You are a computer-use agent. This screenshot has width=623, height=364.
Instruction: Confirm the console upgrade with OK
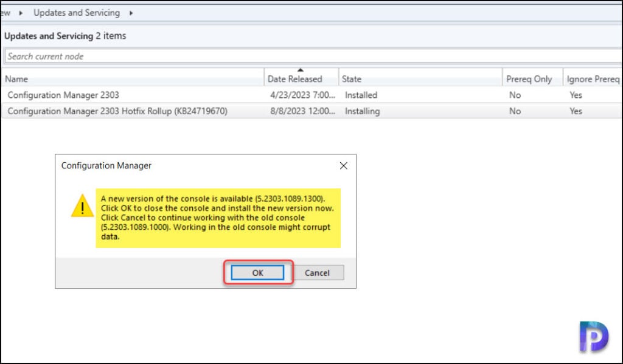pos(257,273)
